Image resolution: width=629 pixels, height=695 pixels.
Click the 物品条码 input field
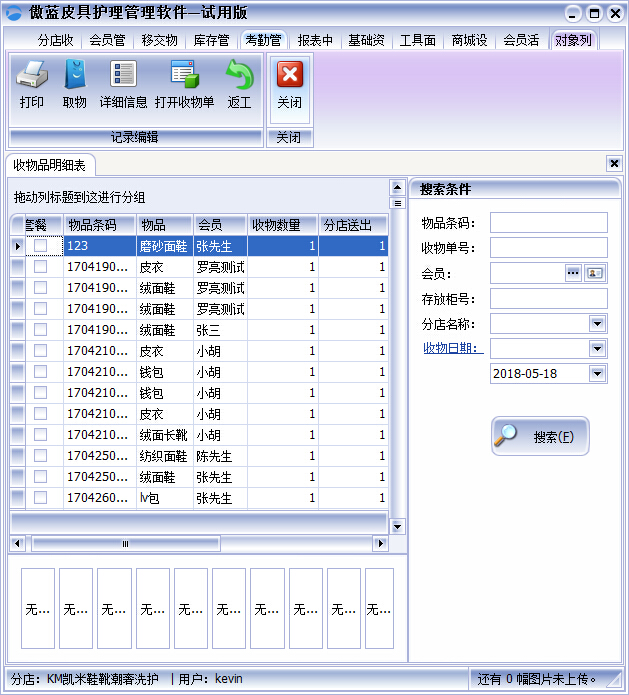point(548,223)
